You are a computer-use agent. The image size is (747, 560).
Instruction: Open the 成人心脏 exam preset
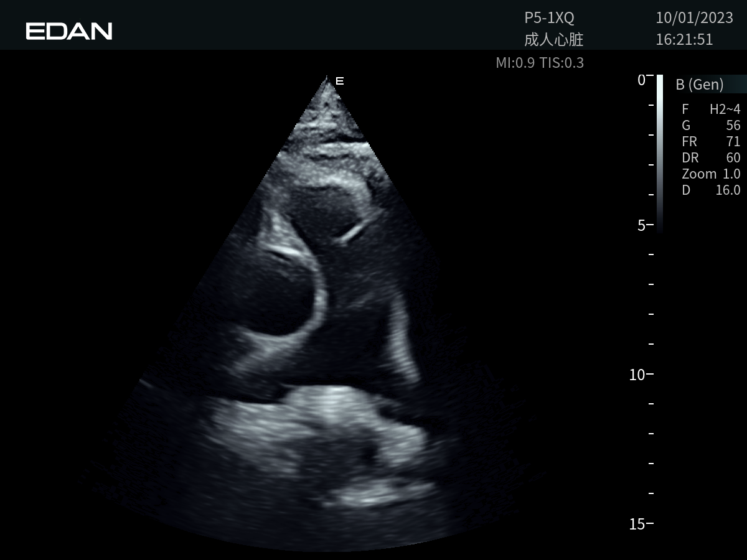tap(553, 40)
